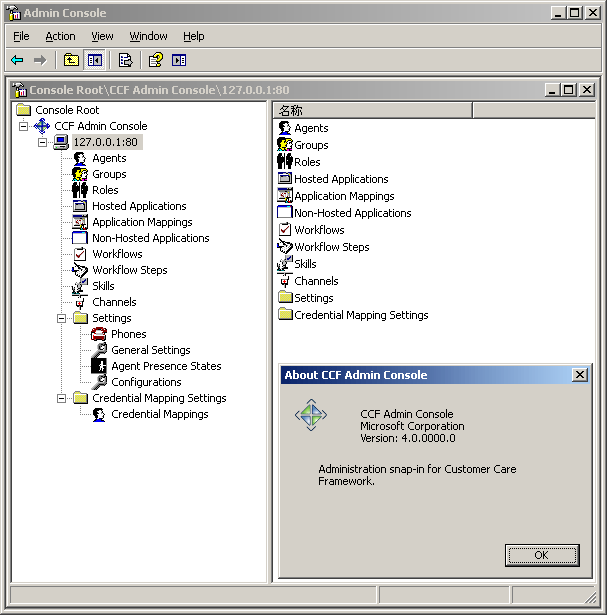
Task: Click Skills icon in right list pane
Action: 285,264
